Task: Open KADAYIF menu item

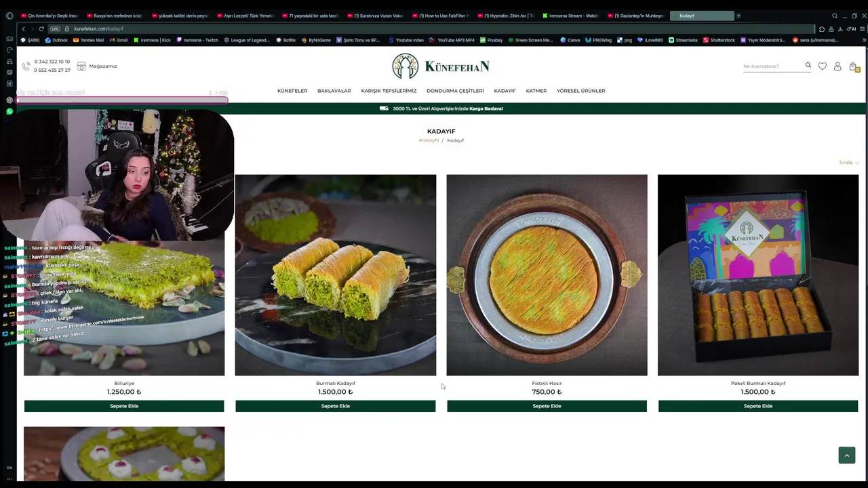Action: pyautogui.click(x=505, y=91)
